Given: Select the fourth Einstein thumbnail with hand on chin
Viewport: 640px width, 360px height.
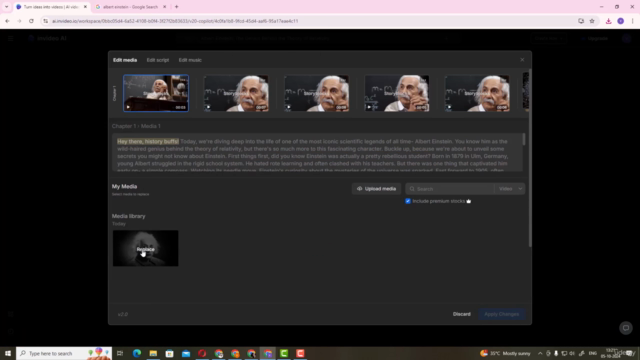Looking at the screenshot, I should point(397,93).
